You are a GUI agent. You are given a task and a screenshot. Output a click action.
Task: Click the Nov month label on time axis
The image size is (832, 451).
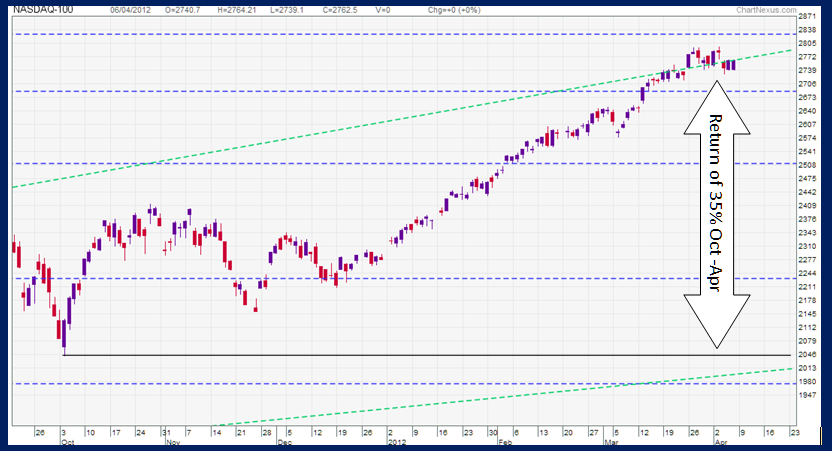pyautogui.click(x=173, y=442)
